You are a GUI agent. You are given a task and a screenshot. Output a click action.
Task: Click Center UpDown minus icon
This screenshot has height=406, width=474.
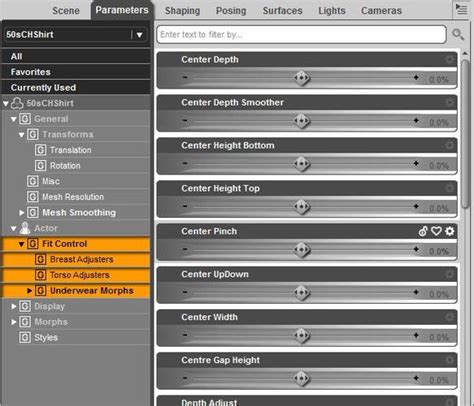[x=185, y=292]
